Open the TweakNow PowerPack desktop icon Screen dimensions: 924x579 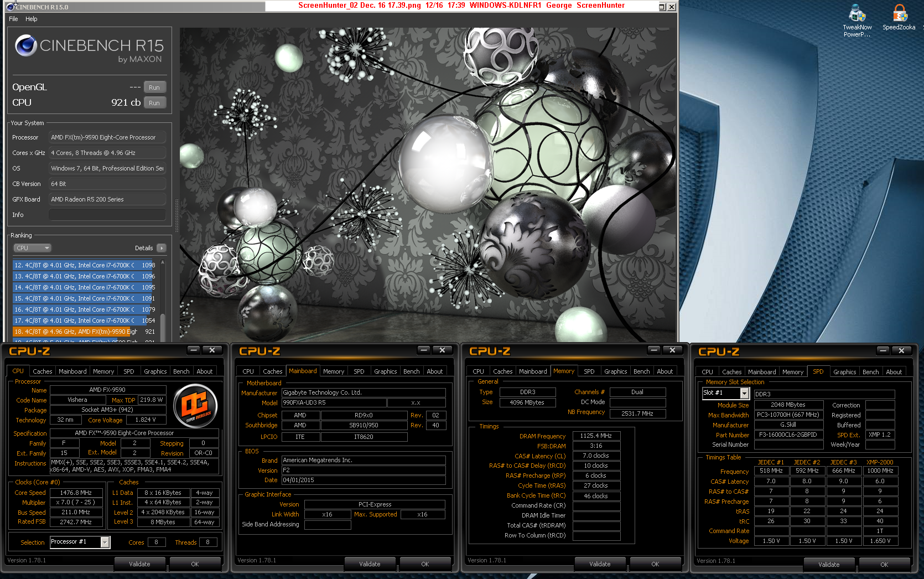click(x=857, y=21)
